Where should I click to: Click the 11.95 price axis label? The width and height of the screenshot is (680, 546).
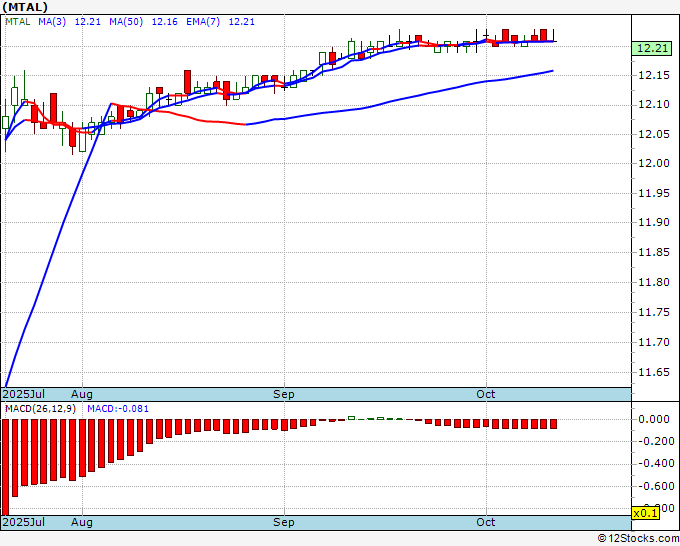[654, 193]
